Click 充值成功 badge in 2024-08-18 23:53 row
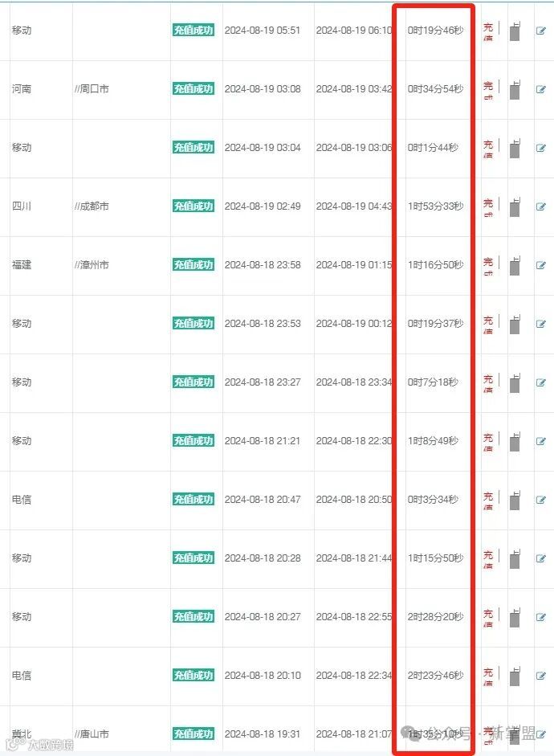The width and height of the screenshot is (554, 756). tap(193, 324)
